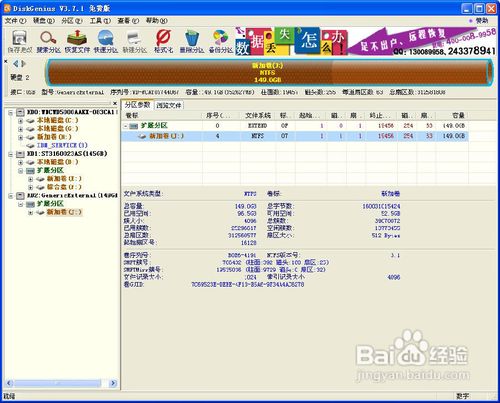Viewport: 500px width, 403px height.
Task: Click the 16128 starting sector value
Action: [249, 243]
